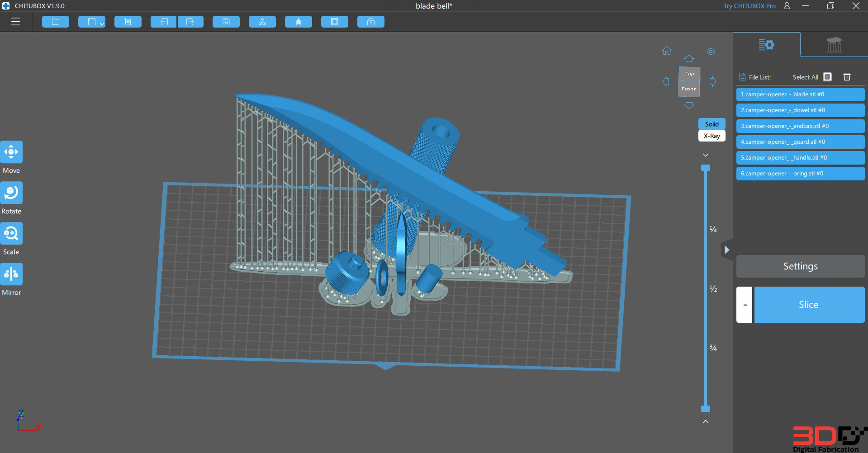Viewport: 868px width, 453px height.
Task: Check the Select All checkbox
Action: pyautogui.click(x=827, y=77)
